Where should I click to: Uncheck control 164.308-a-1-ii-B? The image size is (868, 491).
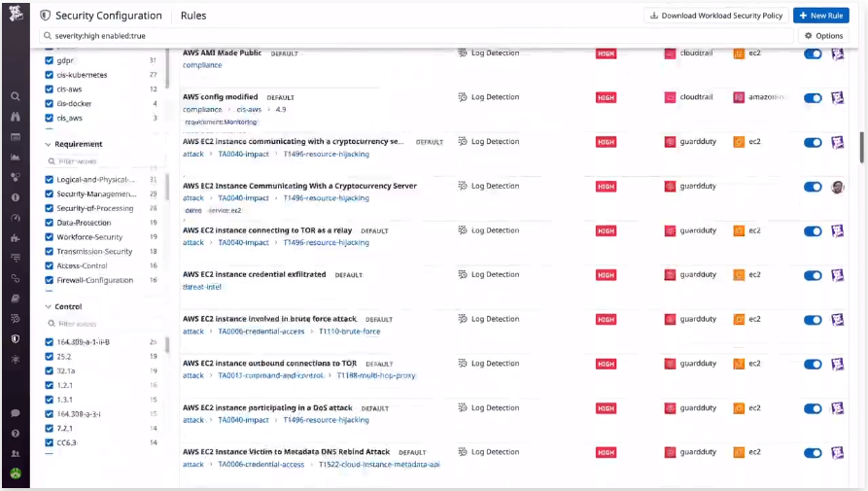pyautogui.click(x=50, y=342)
